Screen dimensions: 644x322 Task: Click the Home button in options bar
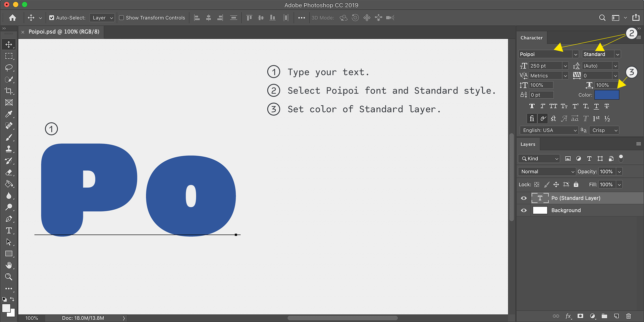pos(12,18)
